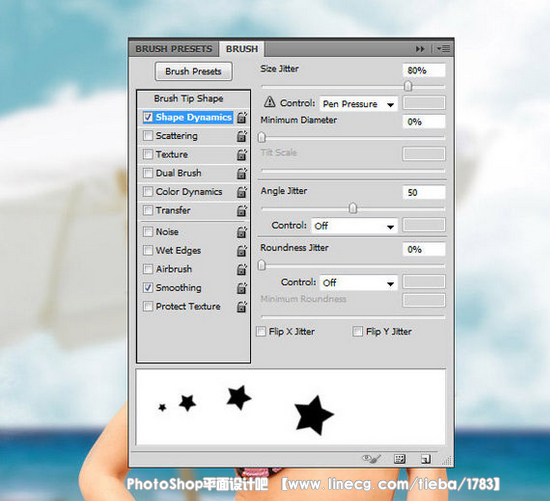This screenshot has height=501, width=550.
Task: Click the lock icon beside Protect Texture
Action: tap(242, 307)
